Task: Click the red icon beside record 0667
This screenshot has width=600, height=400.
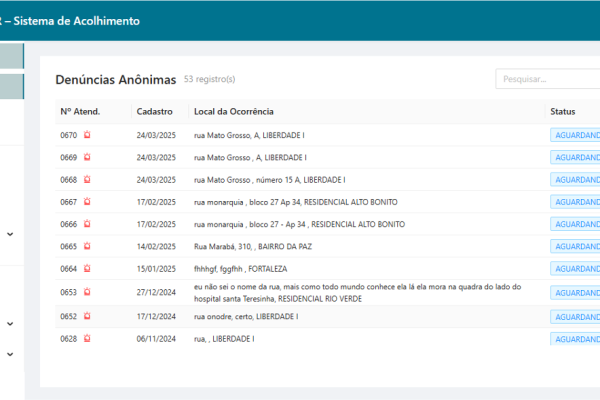Action: coord(87,202)
